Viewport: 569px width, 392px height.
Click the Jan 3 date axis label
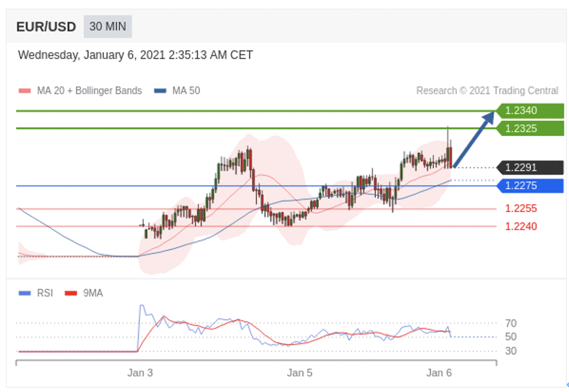140,373
